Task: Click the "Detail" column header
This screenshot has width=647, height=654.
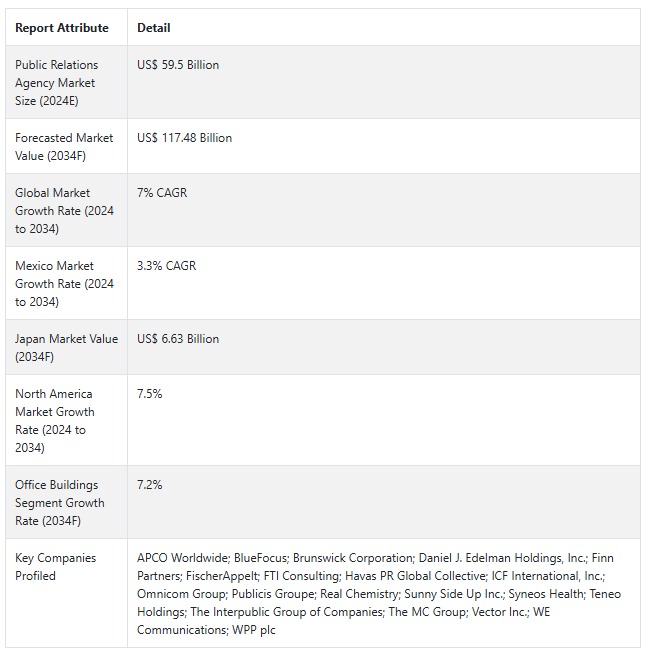Action: [154, 28]
